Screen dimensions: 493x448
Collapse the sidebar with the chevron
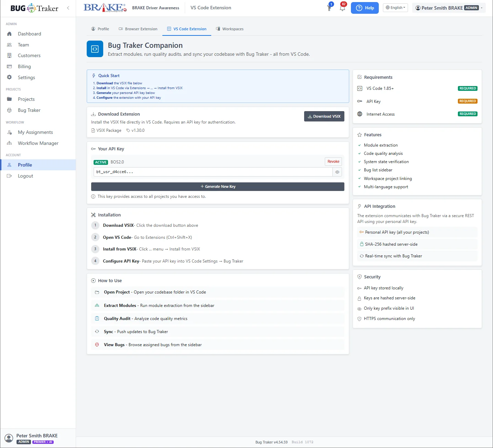point(68,8)
